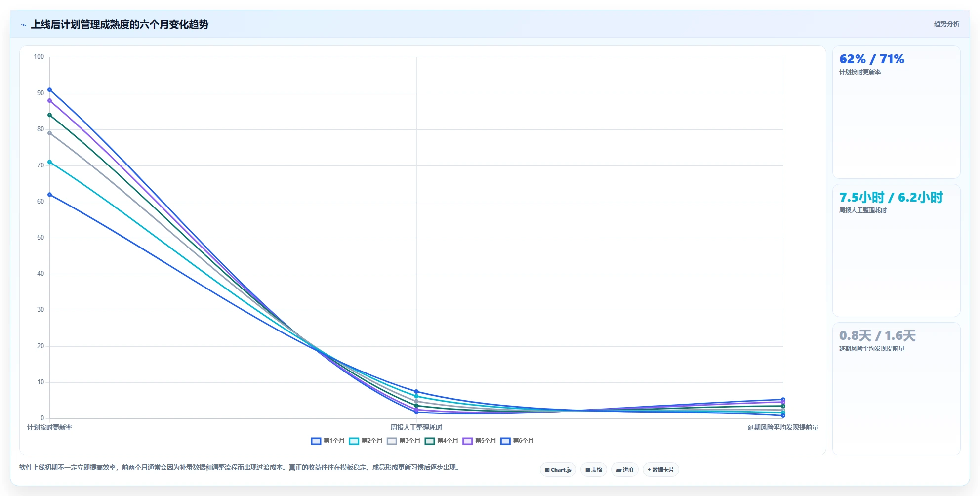The width and height of the screenshot is (980, 496).
Task: Click the 计划按时更新率 label under the 62% / 71% value
Action: [860, 72]
